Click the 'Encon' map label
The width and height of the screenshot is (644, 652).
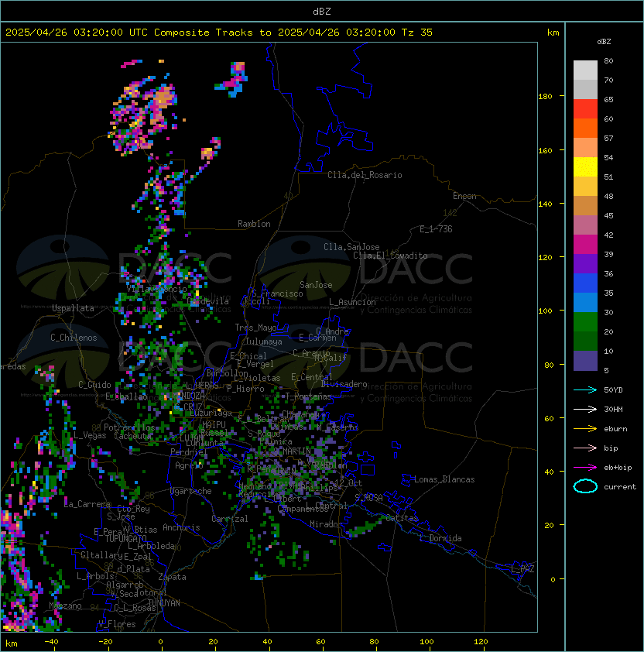click(x=464, y=196)
